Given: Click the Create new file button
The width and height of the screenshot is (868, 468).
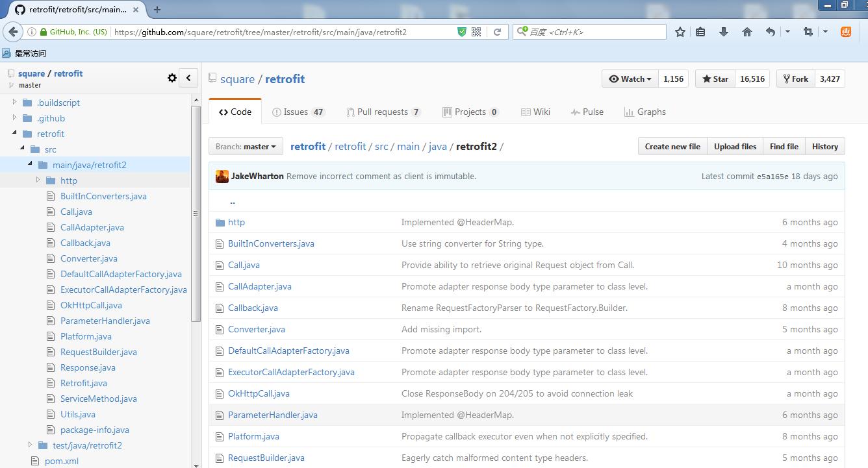Looking at the screenshot, I should click(672, 147).
